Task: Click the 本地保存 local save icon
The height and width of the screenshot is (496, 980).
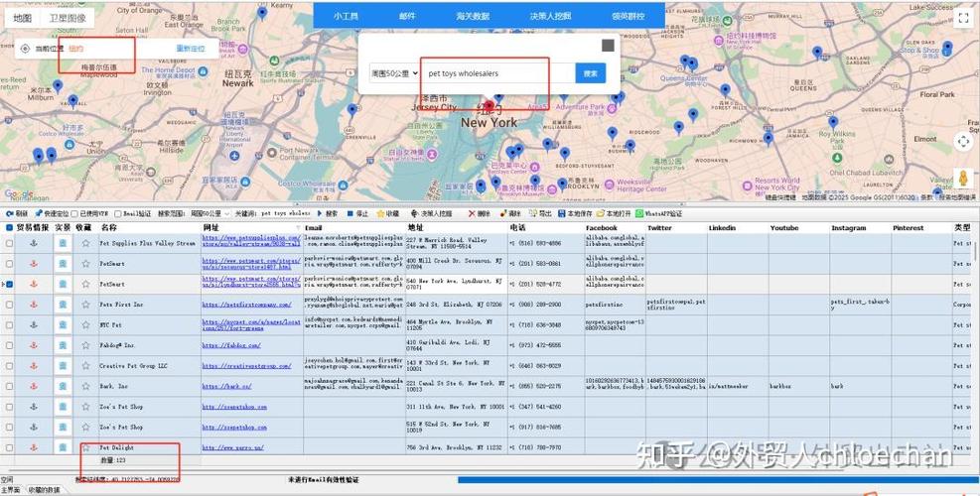Action: pyautogui.click(x=562, y=213)
